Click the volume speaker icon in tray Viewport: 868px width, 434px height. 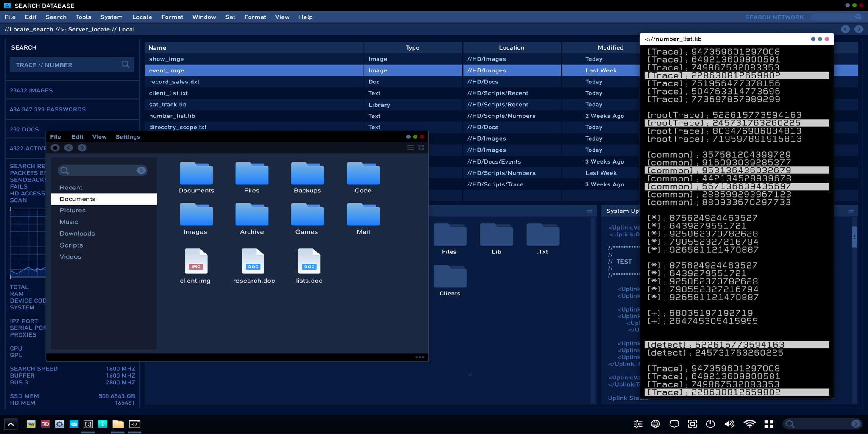[x=729, y=424]
